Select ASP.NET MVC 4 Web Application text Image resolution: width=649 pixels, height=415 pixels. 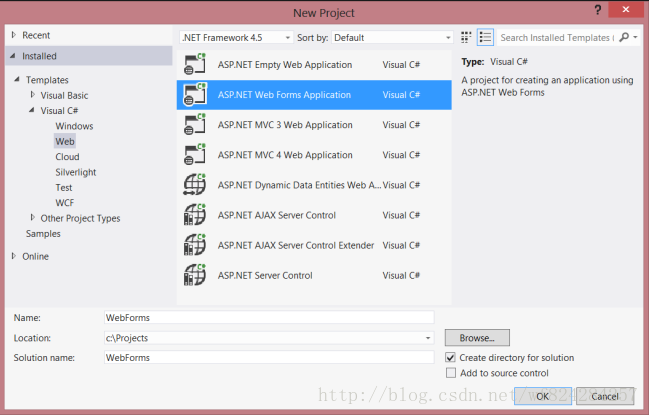(285, 155)
